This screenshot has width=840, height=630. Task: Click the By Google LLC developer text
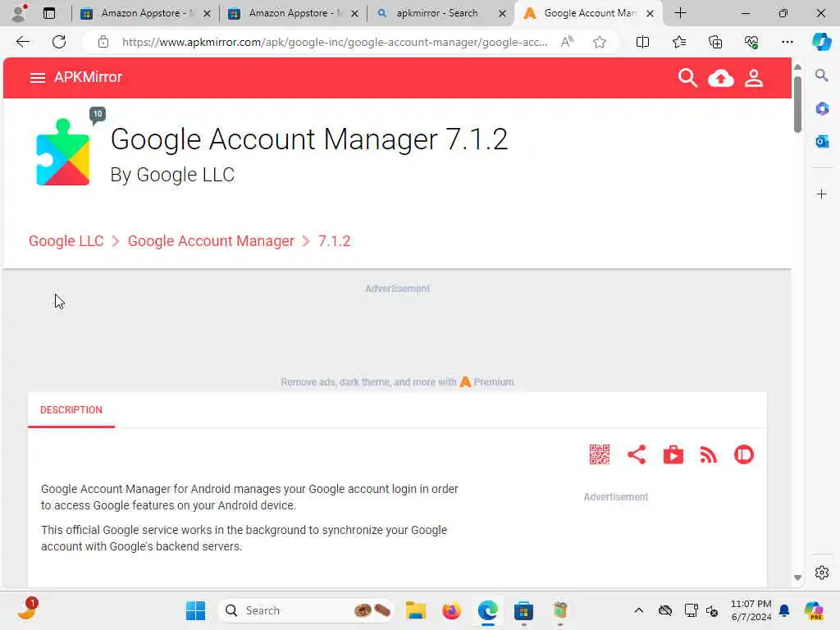172,175
